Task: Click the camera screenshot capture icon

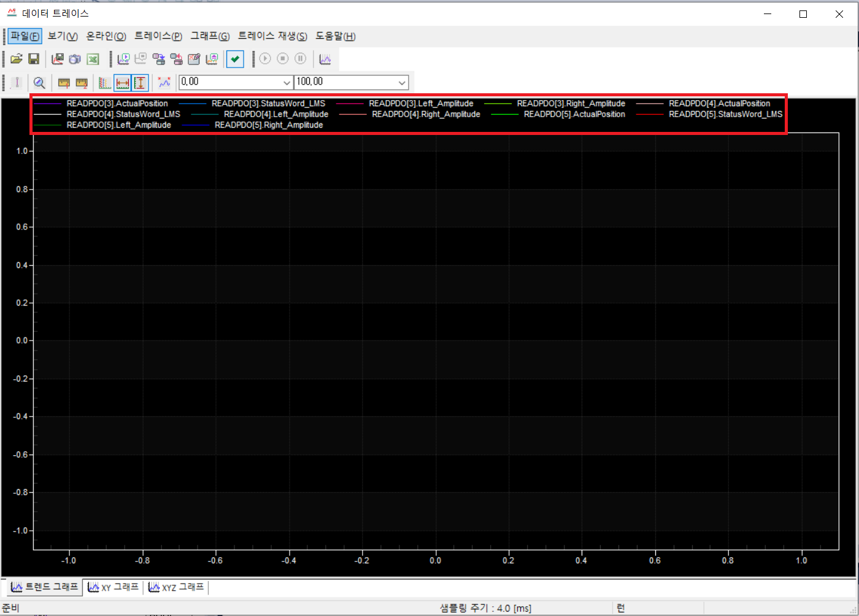Action: click(75, 59)
